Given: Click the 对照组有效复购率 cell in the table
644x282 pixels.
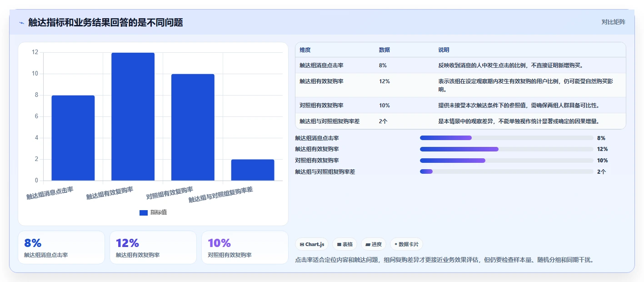Looking at the screenshot, I should click(x=321, y=106).
